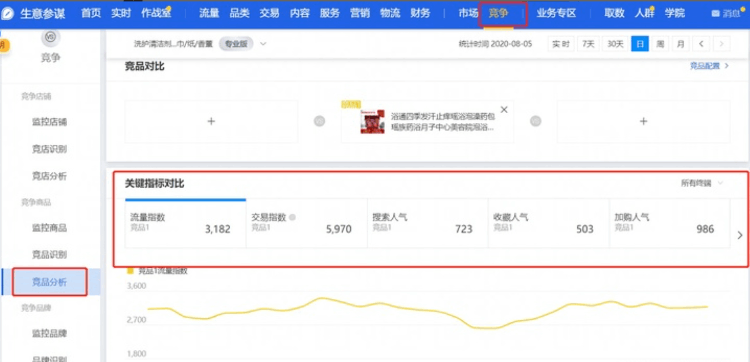Expand the 所有终端 dropdown
The height and width of the screenshot is (362, 750).
[x=702, y=183]
